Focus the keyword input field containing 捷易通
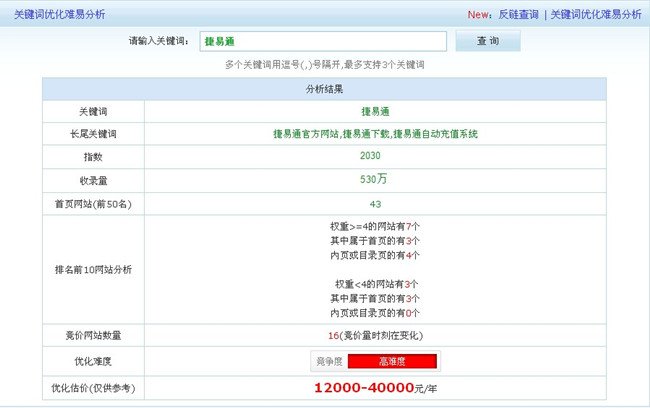Image resolution: width=650 pixels, height=408 pixels. 321,41
